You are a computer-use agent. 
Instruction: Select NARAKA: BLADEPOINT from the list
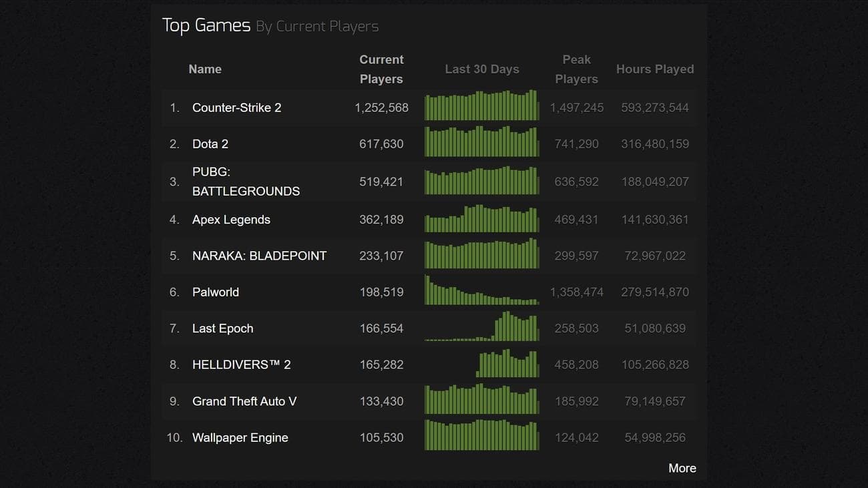tap(259, 255)
